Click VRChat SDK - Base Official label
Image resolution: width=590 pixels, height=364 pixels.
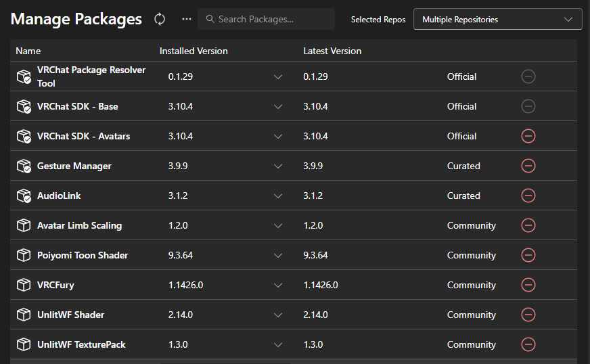461,106
